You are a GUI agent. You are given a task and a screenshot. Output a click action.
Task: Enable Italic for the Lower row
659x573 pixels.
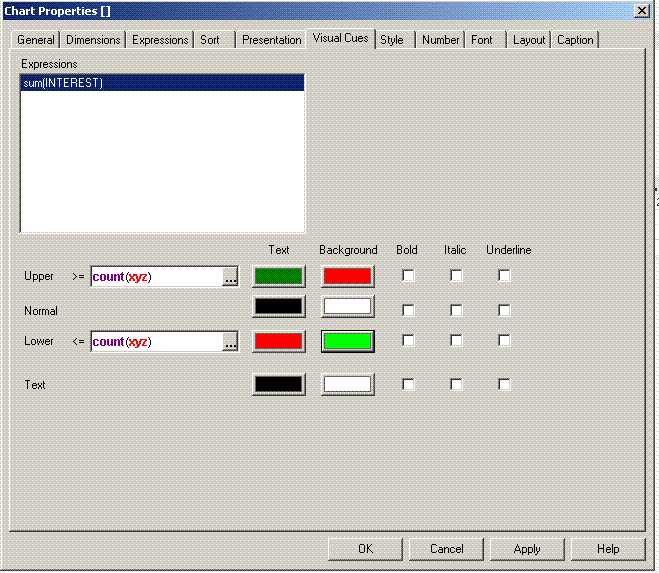coord(456,341)
